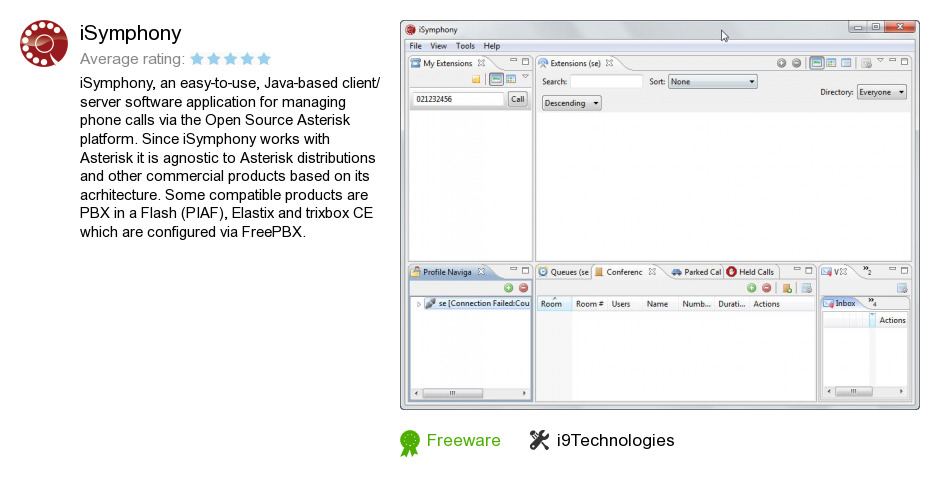Viewport: 940px width, 487px height.
Task: Click the Call button
Action: [517, 99]
